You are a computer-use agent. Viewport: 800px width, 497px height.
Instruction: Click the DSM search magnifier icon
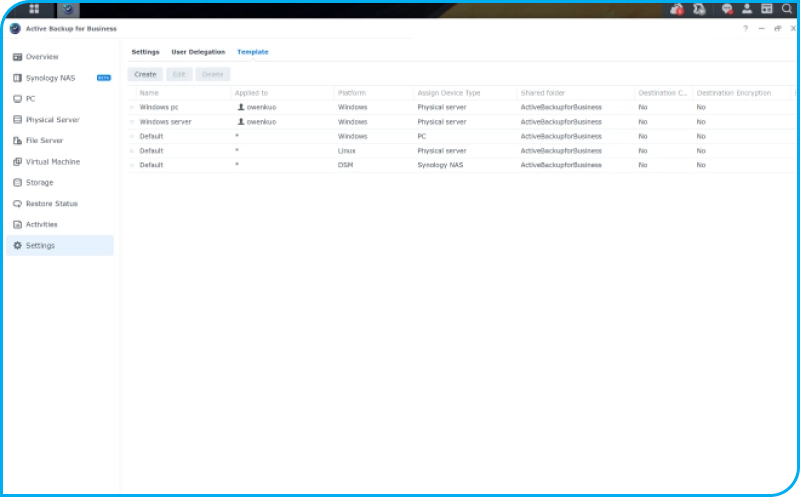click(x=787, y=9)
